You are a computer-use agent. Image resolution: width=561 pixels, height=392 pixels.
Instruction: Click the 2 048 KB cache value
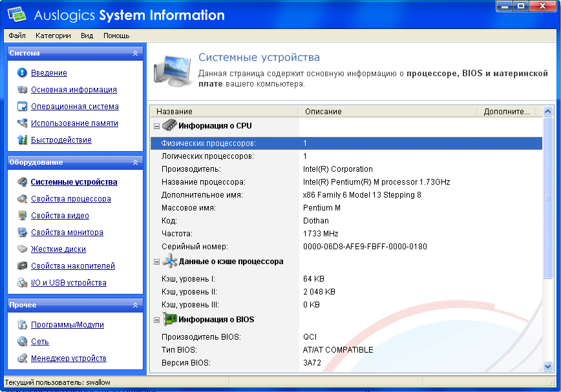point(319,292)
